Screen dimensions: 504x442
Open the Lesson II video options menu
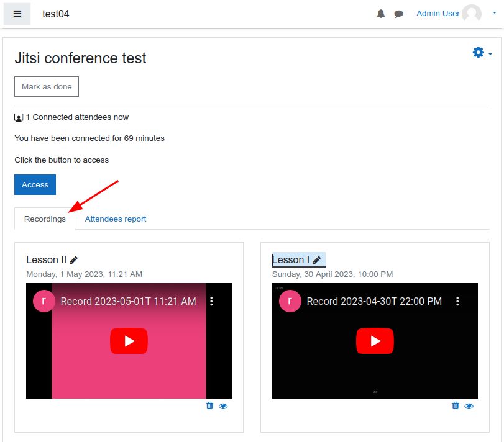pos(211,300)
